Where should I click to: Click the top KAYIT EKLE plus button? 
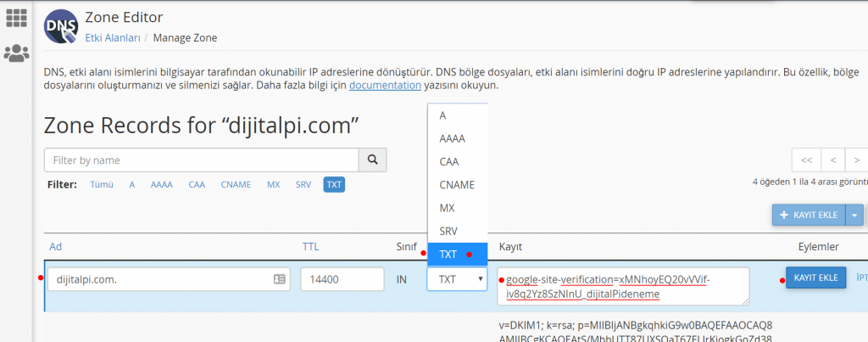[x=809, y=215]
